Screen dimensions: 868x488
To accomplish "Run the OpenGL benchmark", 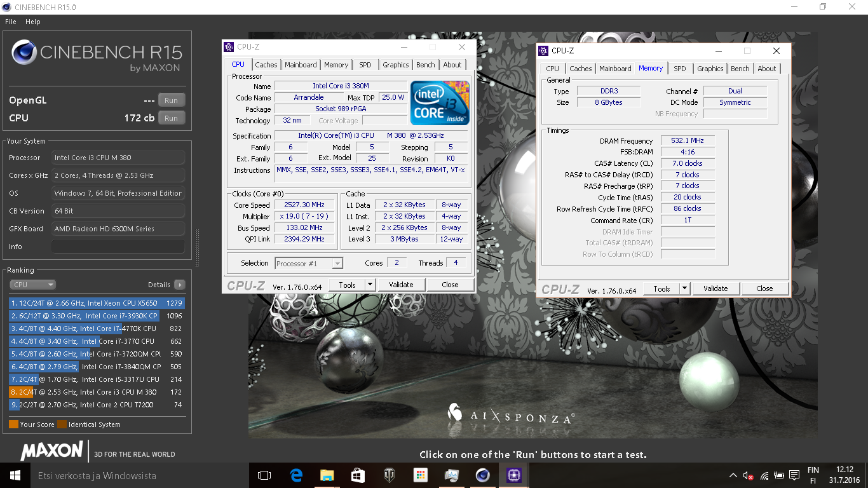I will pos(171,100).
